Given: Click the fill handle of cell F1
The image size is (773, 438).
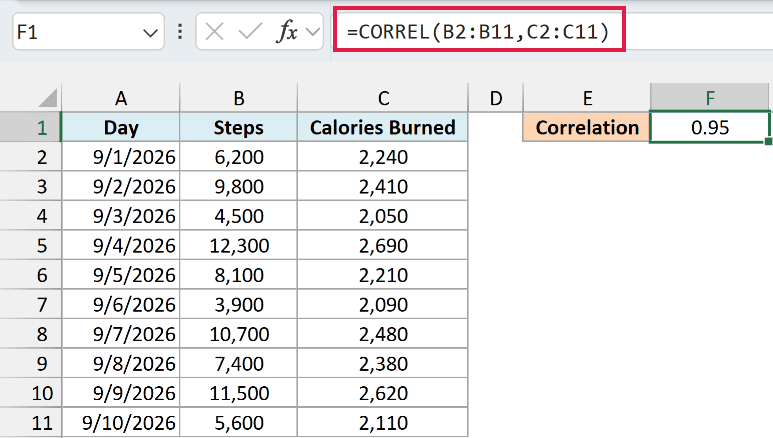Looking at the screenshot, I should coord(769,142).
